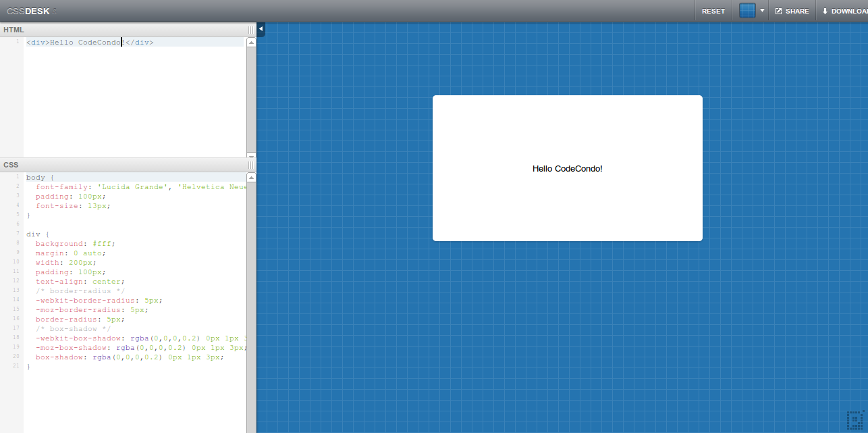Click the 'Hello CodeCondo!' preview box
This screenshot has height=433, width=868.
567,168
